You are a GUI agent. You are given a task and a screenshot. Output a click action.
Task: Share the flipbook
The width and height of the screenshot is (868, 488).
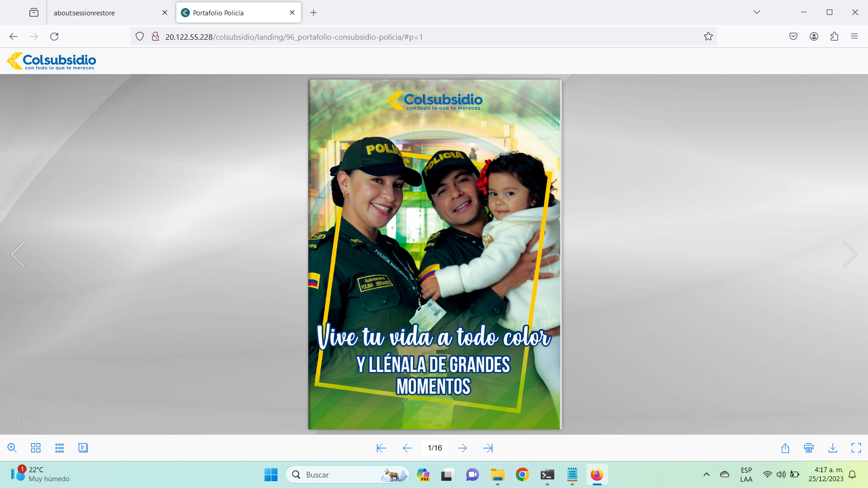(x=785, y=448)
